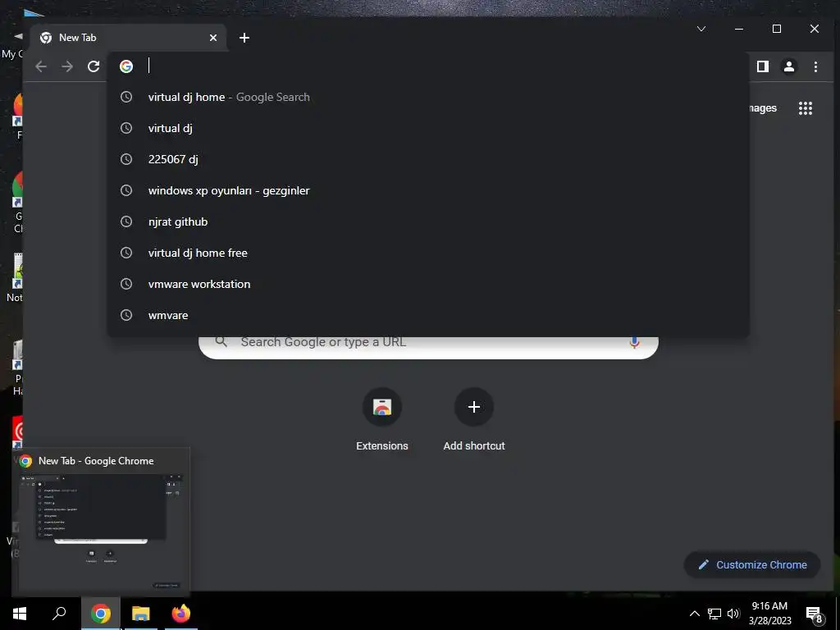This screenshot has width=840, height=630.
Task: Select the New Tab tab
Action: 129,38
